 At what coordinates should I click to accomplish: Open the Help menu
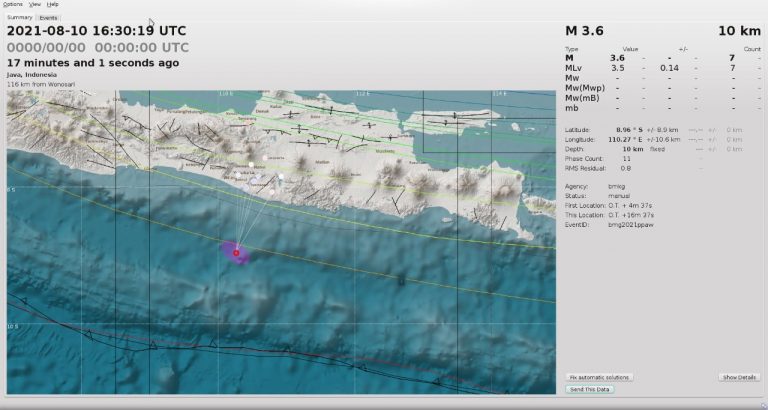52,4
